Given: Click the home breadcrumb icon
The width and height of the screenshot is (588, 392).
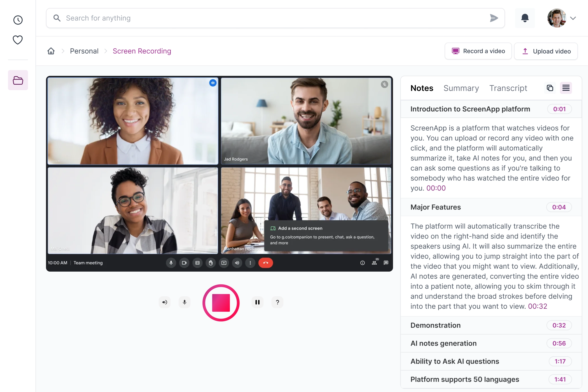Looking at the screenshot, I should (51, 51).
